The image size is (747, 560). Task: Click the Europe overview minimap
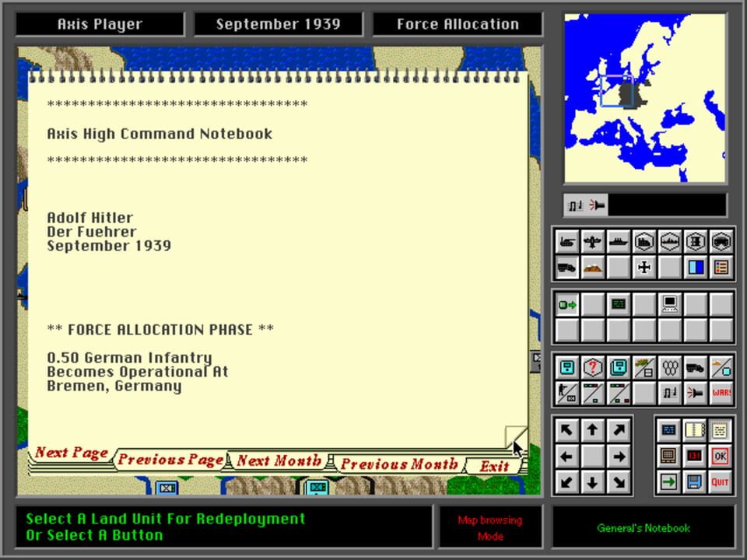pyautogui.click(x=645, y=98)
